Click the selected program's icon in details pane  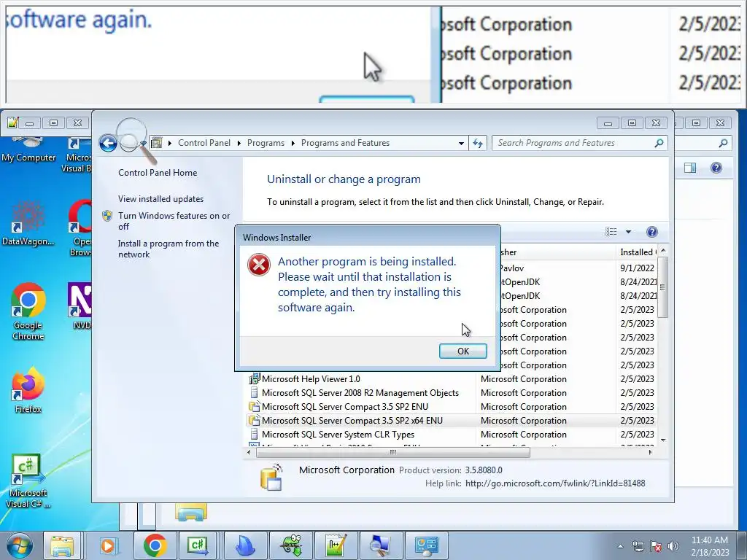click(271, 477)
